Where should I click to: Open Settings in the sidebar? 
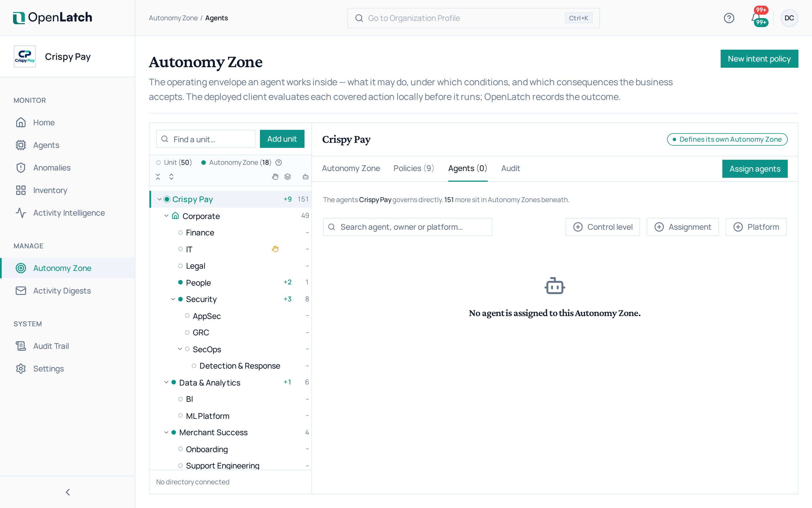[x=67, y=369]
